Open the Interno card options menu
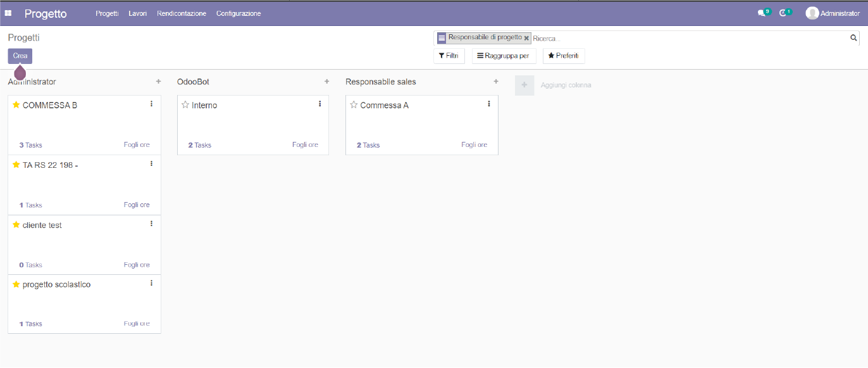This screenshot has height=368, width=868. 319,104
